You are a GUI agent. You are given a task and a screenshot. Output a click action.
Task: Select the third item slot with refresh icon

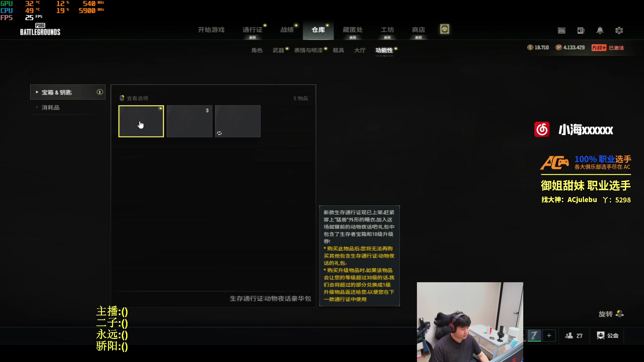click(238, 121)
